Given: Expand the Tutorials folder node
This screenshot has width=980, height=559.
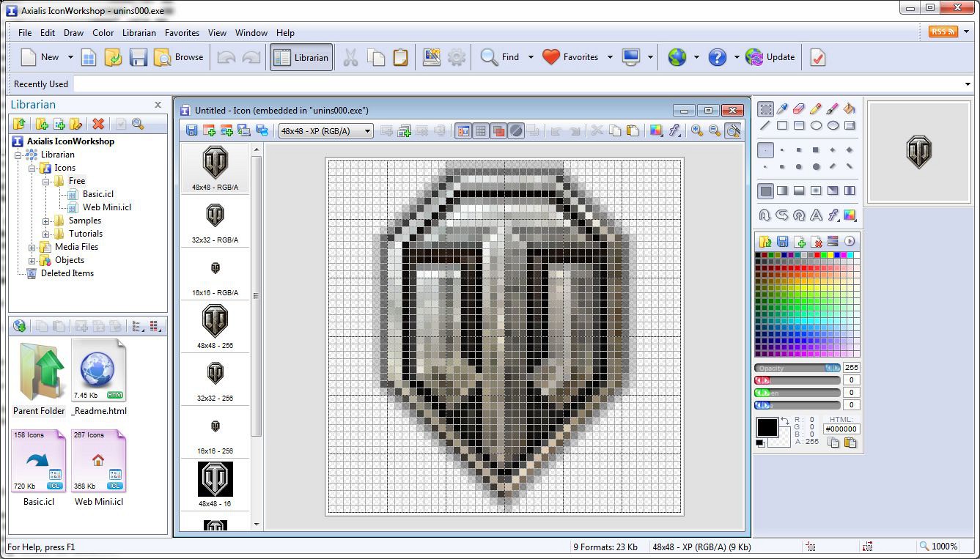Looking at the screenshot, I should tap(45, 234).
